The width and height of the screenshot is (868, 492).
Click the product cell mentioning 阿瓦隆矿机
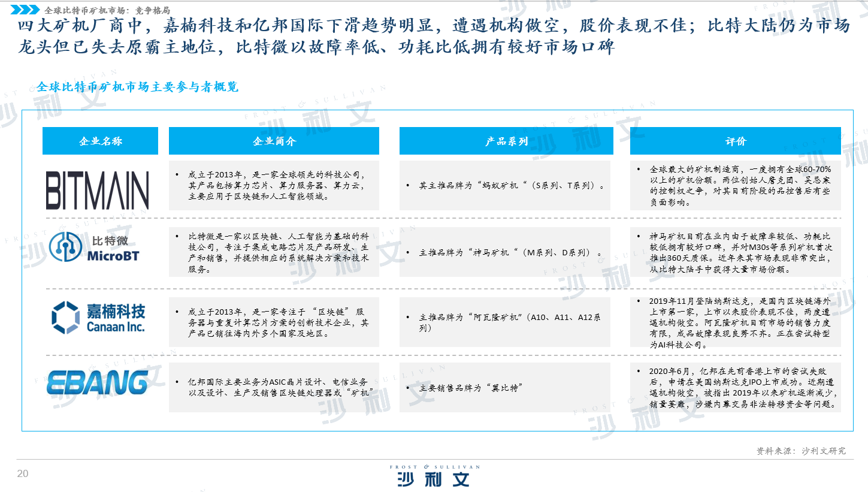click(505, 322)
